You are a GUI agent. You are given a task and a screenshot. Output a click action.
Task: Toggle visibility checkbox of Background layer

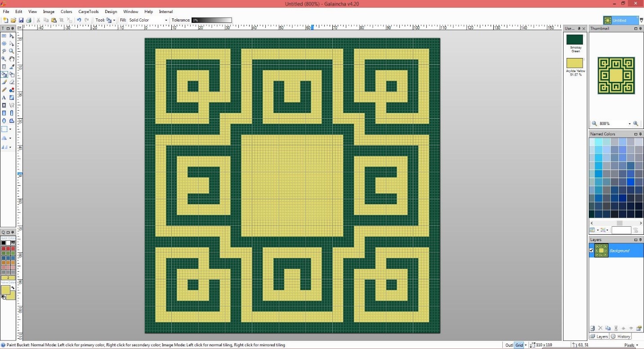tap(591, 251)
